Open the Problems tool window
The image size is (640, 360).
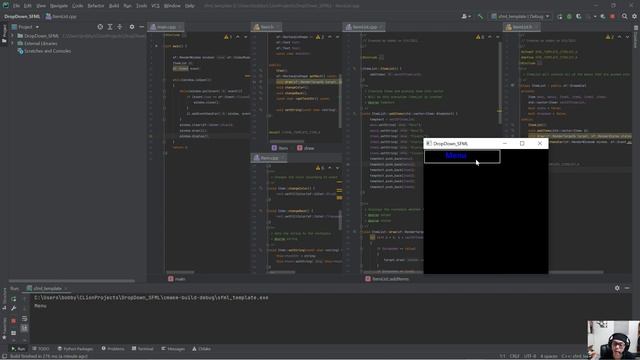click(113, 349)
